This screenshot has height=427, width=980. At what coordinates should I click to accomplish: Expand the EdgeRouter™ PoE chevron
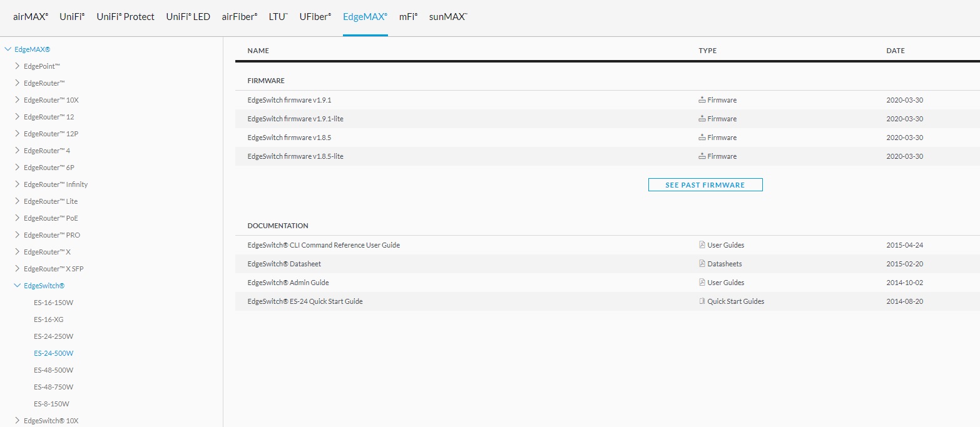coord(18,218)
